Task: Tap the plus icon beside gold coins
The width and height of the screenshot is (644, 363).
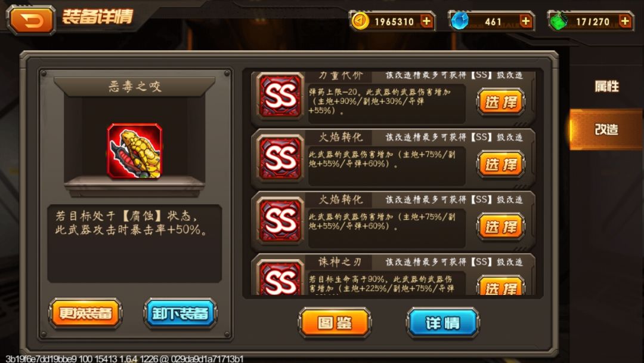Action: [427, 21]
